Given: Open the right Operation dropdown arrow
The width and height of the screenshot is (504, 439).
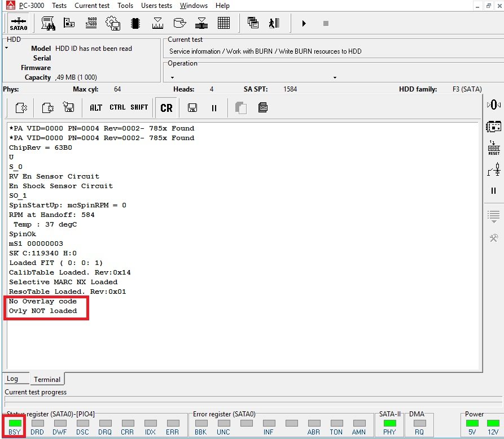Looking at the screenshot, I should tap(335, 77).
